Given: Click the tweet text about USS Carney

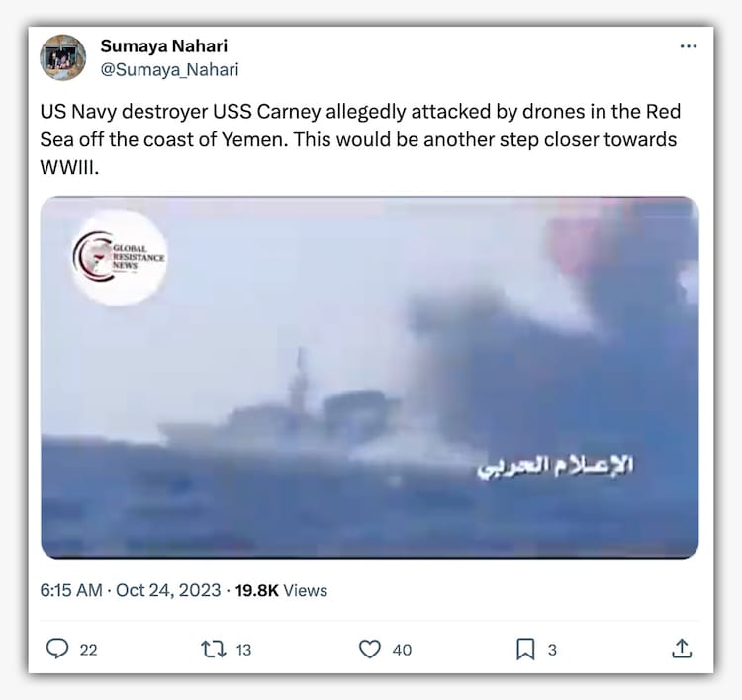Looking at the screenshot, I should (x=360, y=139).
